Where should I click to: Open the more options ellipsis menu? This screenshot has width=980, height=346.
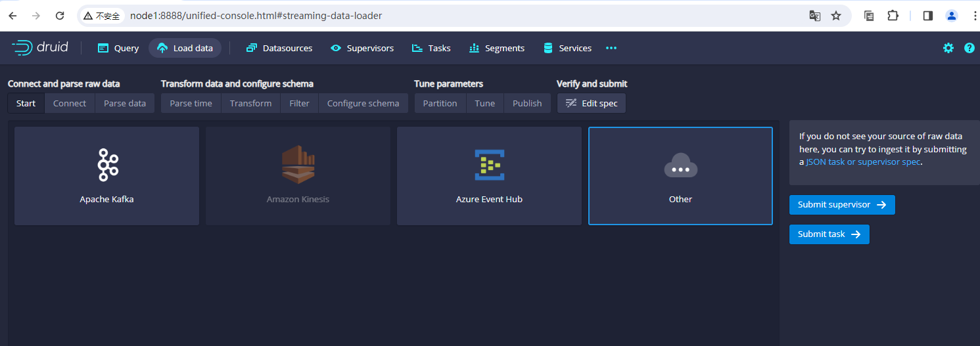(x=611, y=48)
